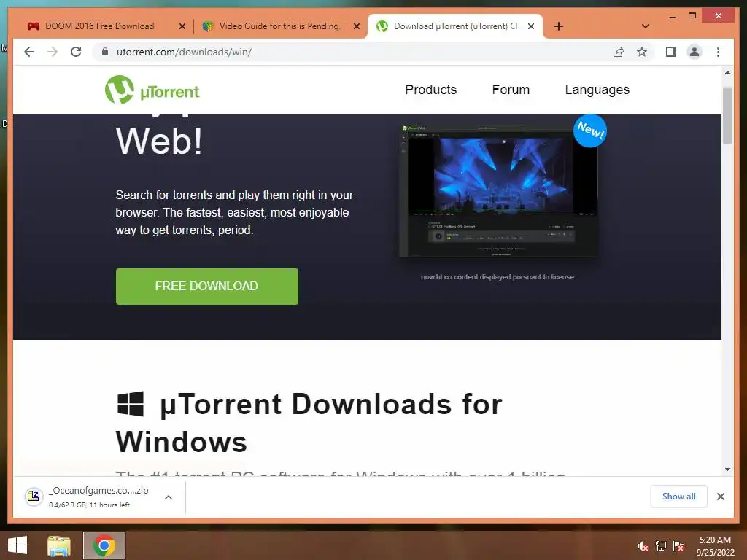Click the µTorrent Web preview screenshot
The width and height of the screenshot is (747, 560).
(x=499, y=191)
